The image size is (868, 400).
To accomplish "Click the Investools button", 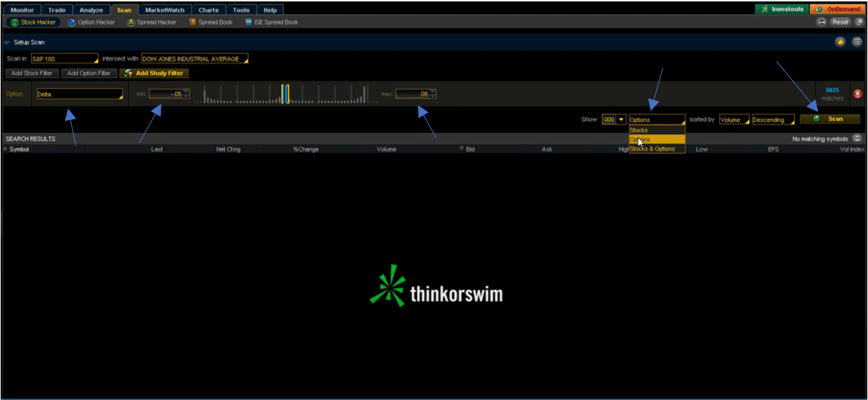I will (x=781, y=10).
